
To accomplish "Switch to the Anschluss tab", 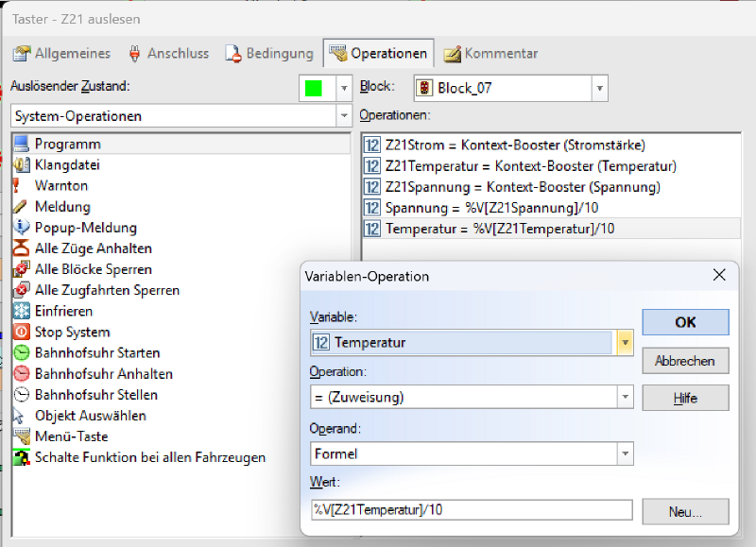I will pyautogui.click(x=169, y=53).
